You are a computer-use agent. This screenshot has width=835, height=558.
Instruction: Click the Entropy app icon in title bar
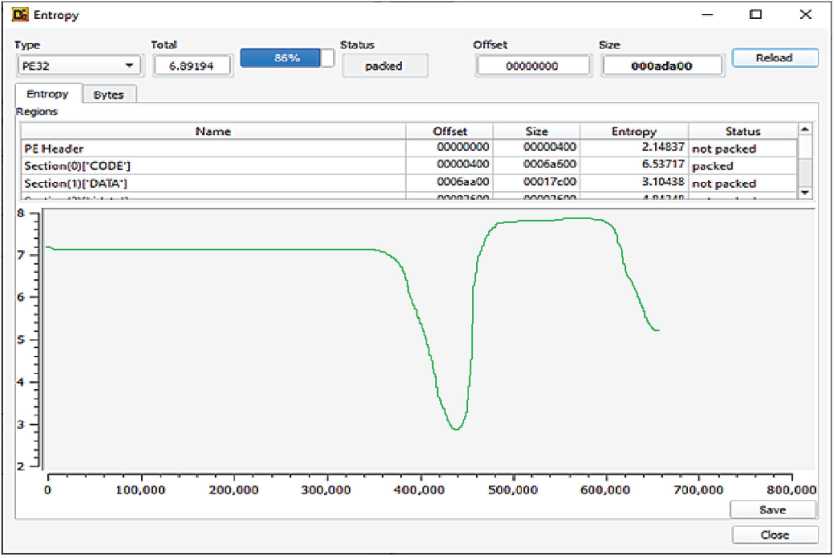pyautogui.click(x=21, y=15)
